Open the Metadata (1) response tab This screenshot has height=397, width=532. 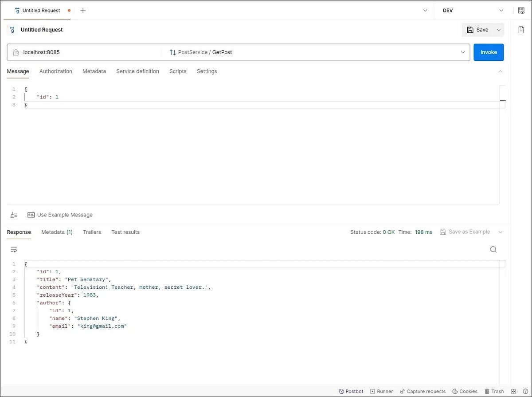(x=57, y=232)
